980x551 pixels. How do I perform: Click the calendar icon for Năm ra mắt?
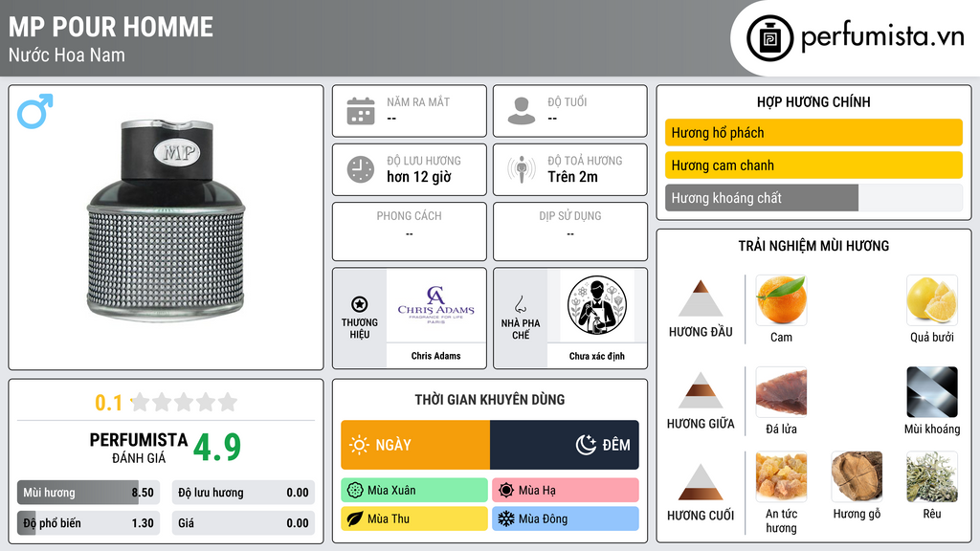click(x=361, y=111)
